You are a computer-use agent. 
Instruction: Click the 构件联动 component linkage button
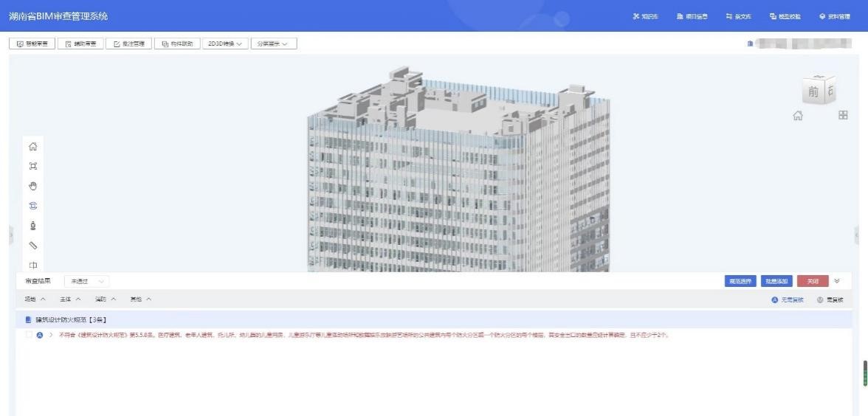coord(177,44)
